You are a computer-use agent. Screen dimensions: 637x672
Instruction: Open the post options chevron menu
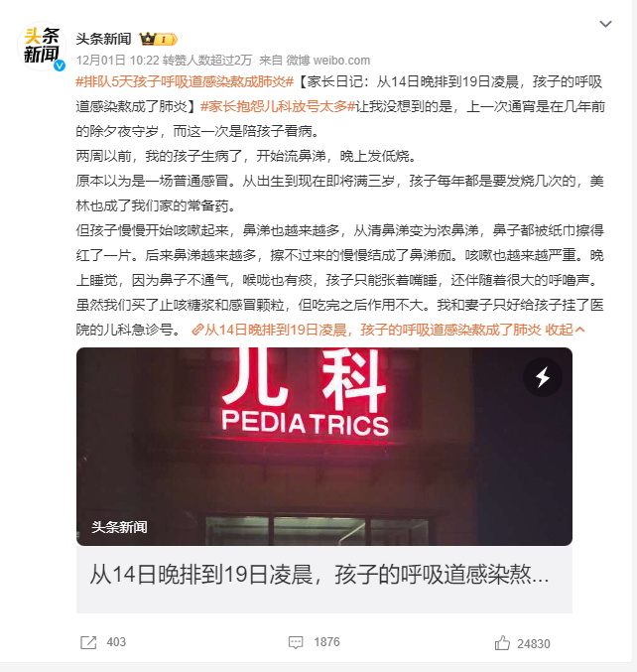pos(605,24)
